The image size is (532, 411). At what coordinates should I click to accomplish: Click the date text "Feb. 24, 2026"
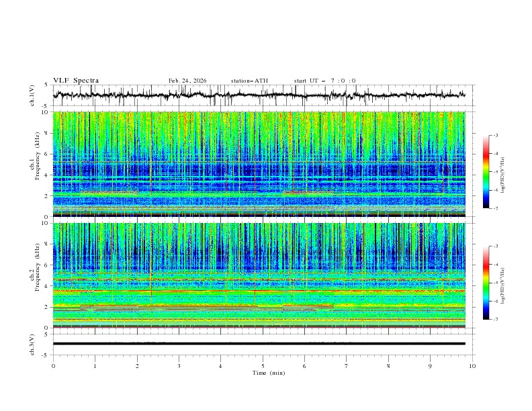187,81
